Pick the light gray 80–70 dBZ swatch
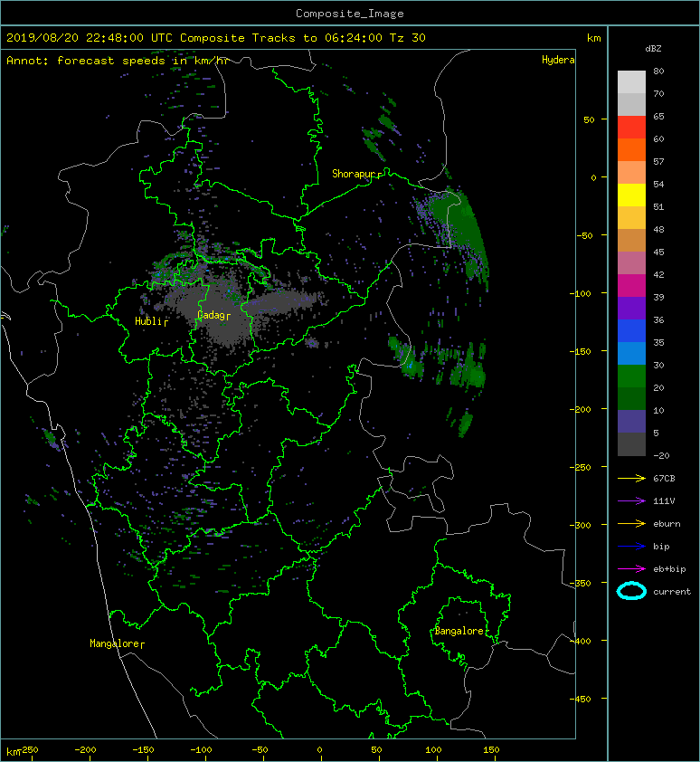Screen dimensions: 700x762 click(x=631, y=81)
